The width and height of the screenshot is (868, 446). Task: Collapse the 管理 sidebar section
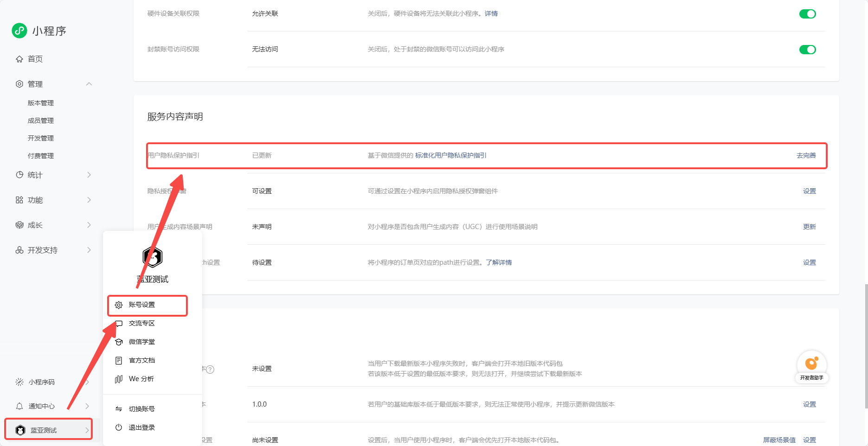pyautogui.click(x=89, y=84)
